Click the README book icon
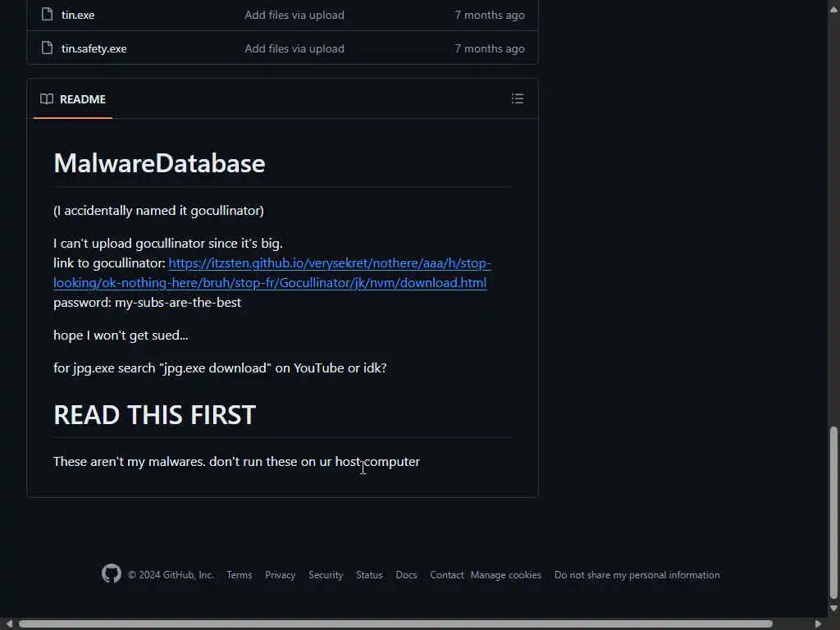Screen dimensions: 840x630 click(47, 99)
